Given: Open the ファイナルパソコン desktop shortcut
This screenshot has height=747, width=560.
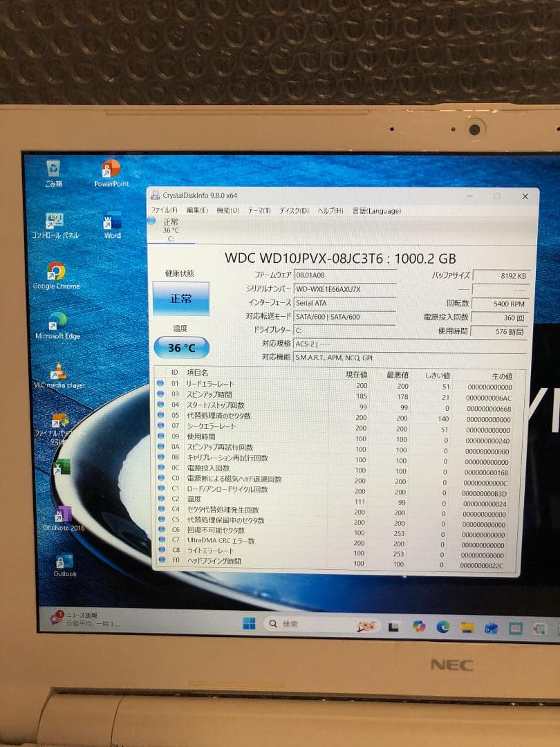Looking at the screenshot, I should pyautogui.click(x=59, y=428).
